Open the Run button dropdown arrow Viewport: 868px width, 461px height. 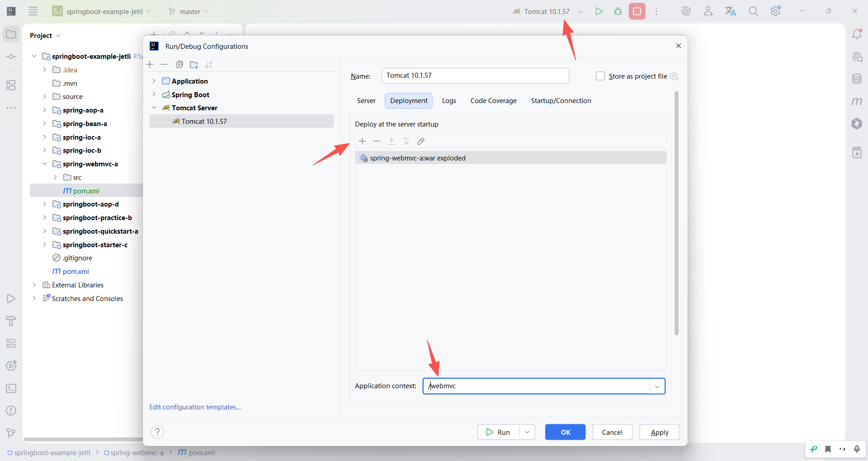coord(527,432)
